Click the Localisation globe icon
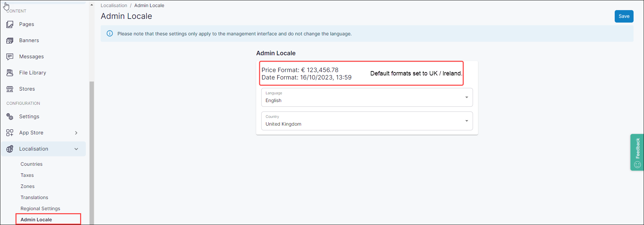644x225 pixels. click(10, 149)
